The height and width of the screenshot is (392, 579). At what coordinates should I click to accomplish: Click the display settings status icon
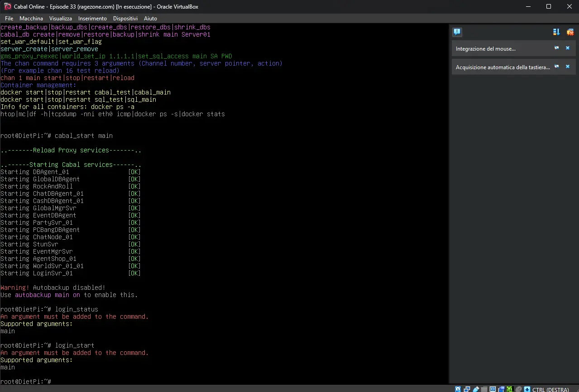pos(493,389)
